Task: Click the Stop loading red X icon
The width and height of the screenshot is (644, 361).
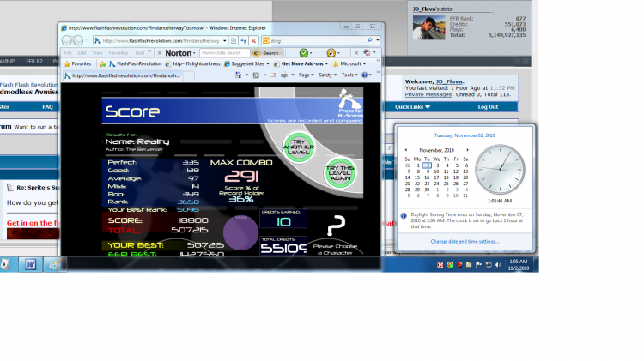Action: pyautogui.click(x=253, y=40)
